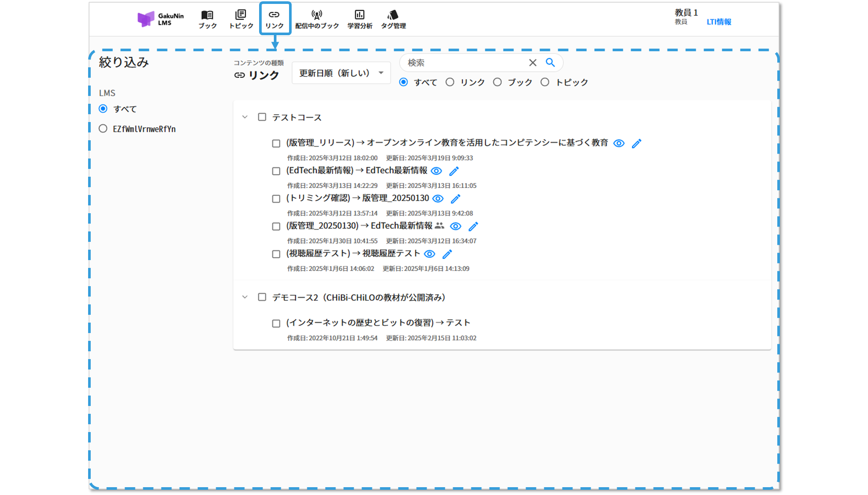Click pencil icon for 版管理_リリース link

[636, 144]
